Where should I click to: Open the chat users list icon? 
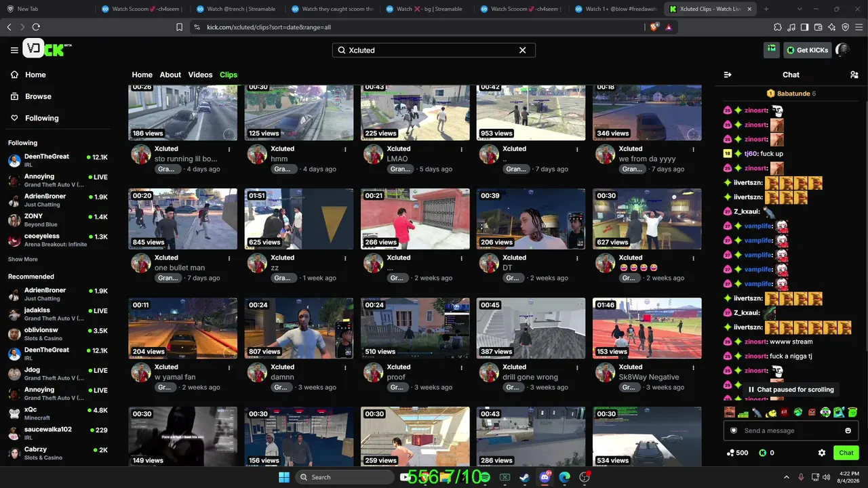click(854, 75)
